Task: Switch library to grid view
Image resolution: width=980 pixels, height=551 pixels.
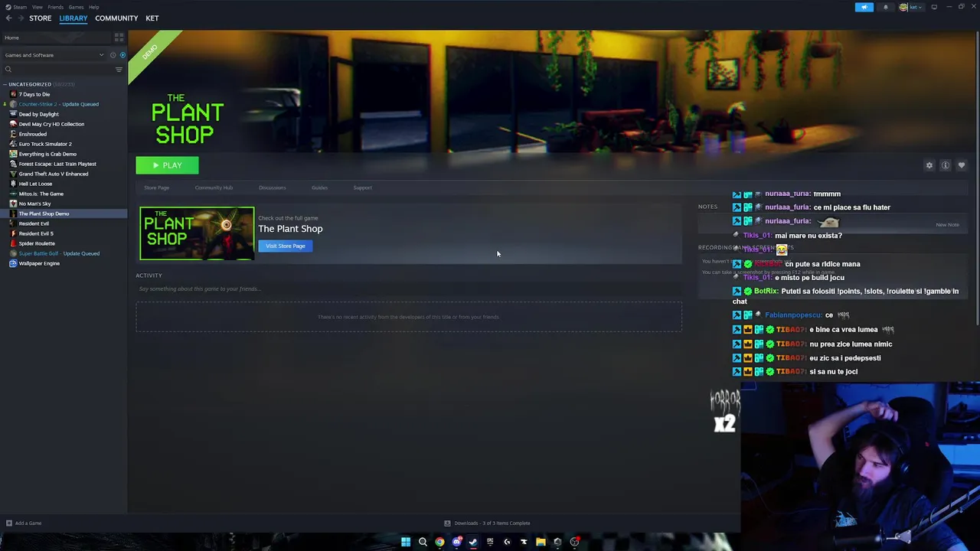Action: pyautogui.click(x=119, y=37)
